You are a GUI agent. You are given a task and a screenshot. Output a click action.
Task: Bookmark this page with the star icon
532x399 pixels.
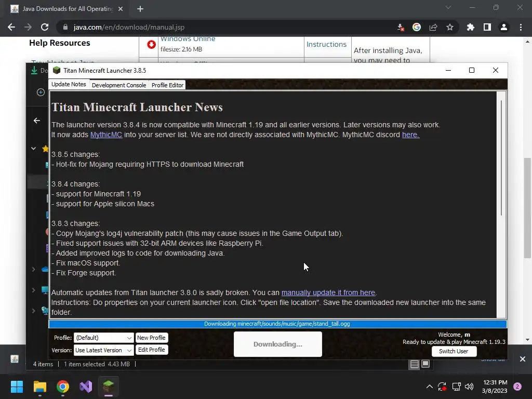tap(450, 27)
